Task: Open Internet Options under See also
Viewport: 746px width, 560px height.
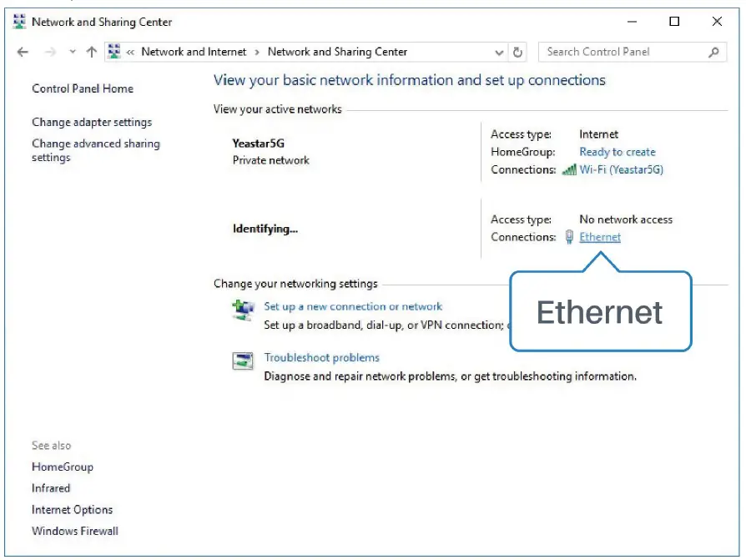Action: 73,510
